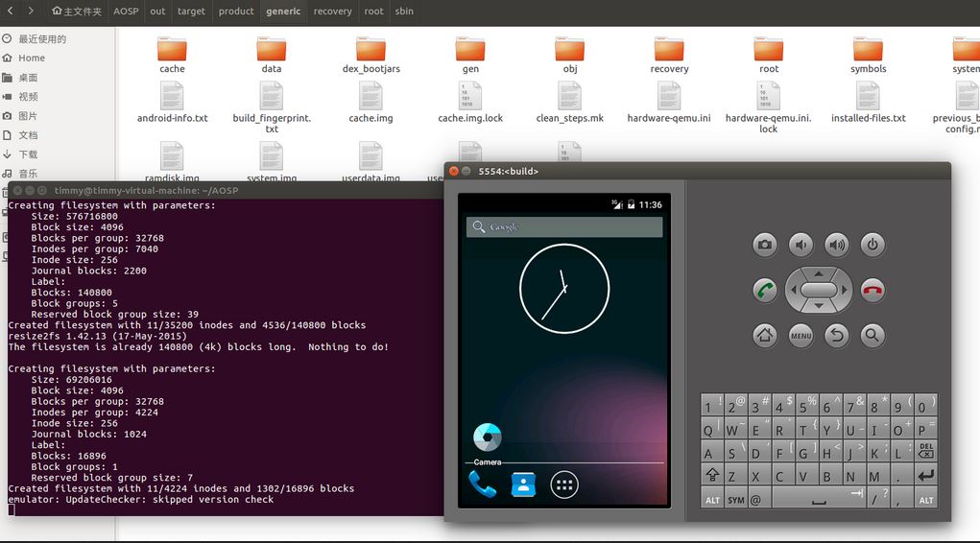Click the emulator MENU hardware button
Image resolution: width=980 pixels, height=543 pixels.
tap(801, 336)
